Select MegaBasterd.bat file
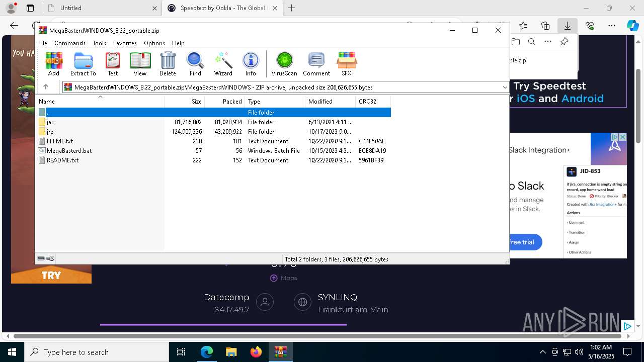 point(214,151)
